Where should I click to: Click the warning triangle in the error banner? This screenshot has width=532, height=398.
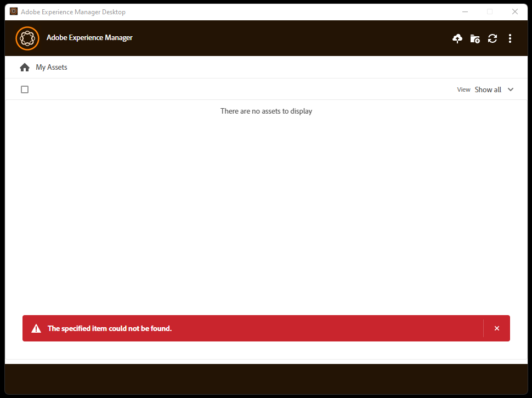(x=36, y=328)
